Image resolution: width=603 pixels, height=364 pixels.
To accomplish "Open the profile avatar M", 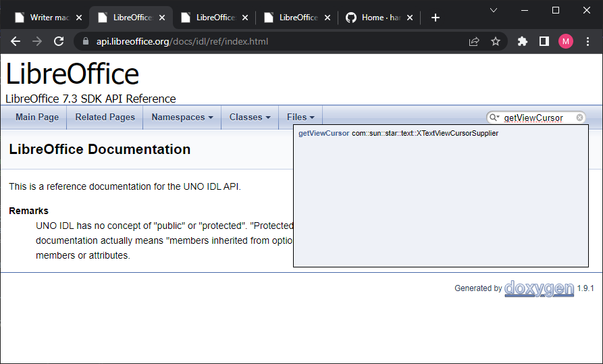I will click(565, 41).
